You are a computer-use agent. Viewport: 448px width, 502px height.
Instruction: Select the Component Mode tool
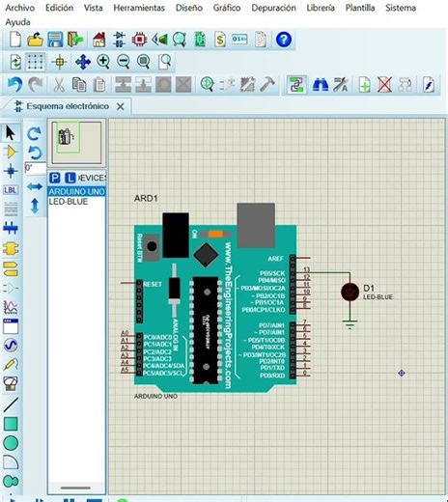11,152
